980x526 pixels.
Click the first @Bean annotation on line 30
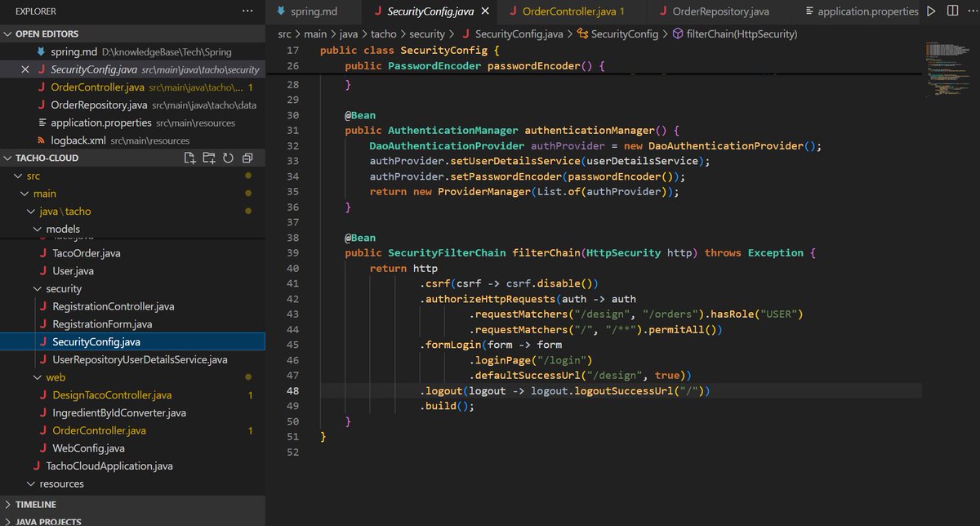point(360,115)
